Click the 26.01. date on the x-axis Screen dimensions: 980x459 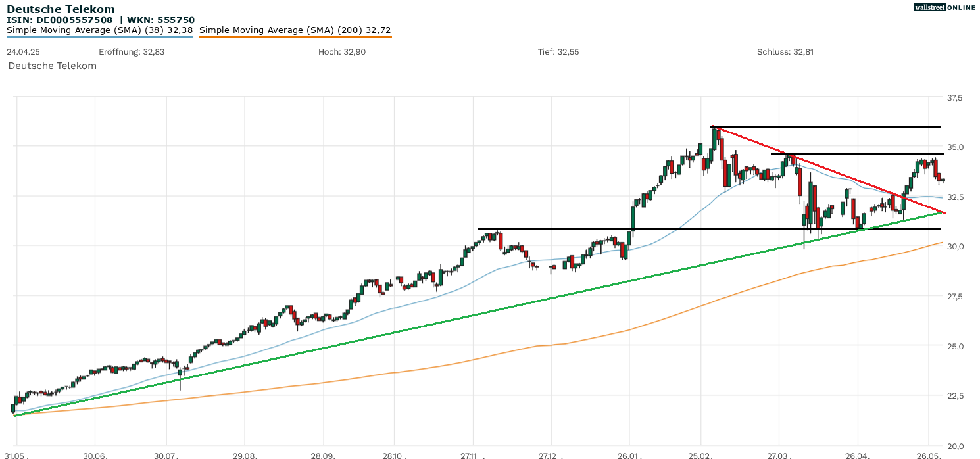(629, 454)
